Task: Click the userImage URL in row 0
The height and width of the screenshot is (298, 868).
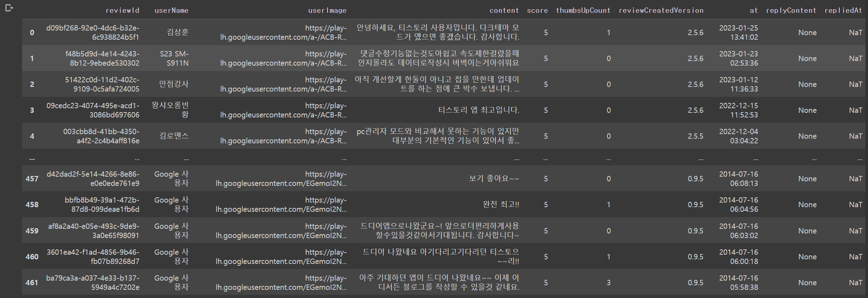Action: pyautogui.click(x=283, y=32)
